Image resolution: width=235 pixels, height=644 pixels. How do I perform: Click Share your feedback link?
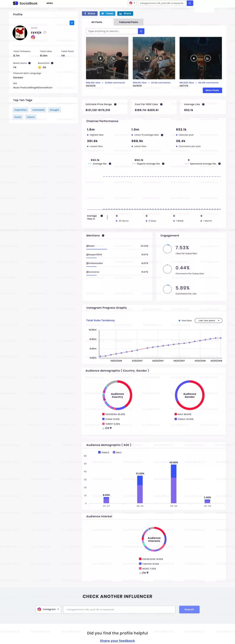tap(117, 641)
